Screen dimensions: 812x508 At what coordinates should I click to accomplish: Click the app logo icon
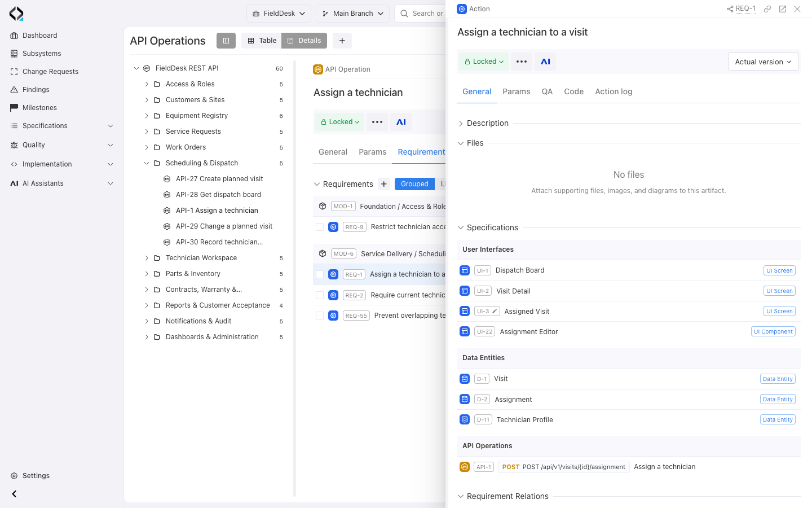tap(16, 14)
